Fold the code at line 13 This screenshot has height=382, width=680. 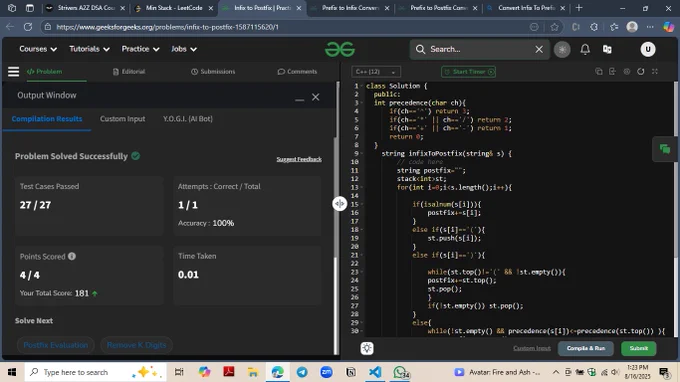[362, 187]
